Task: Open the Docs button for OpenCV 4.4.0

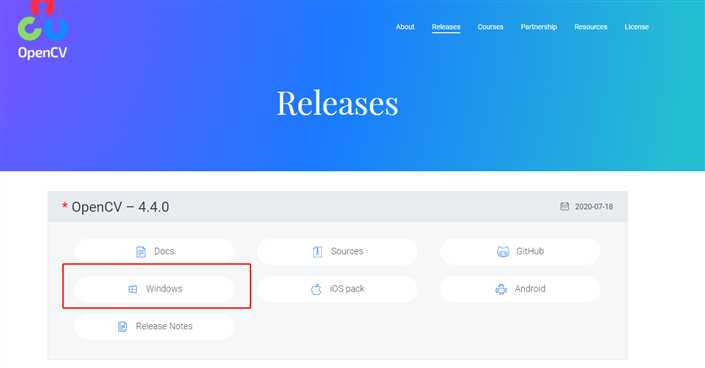Action: click(x=155, y=251)
